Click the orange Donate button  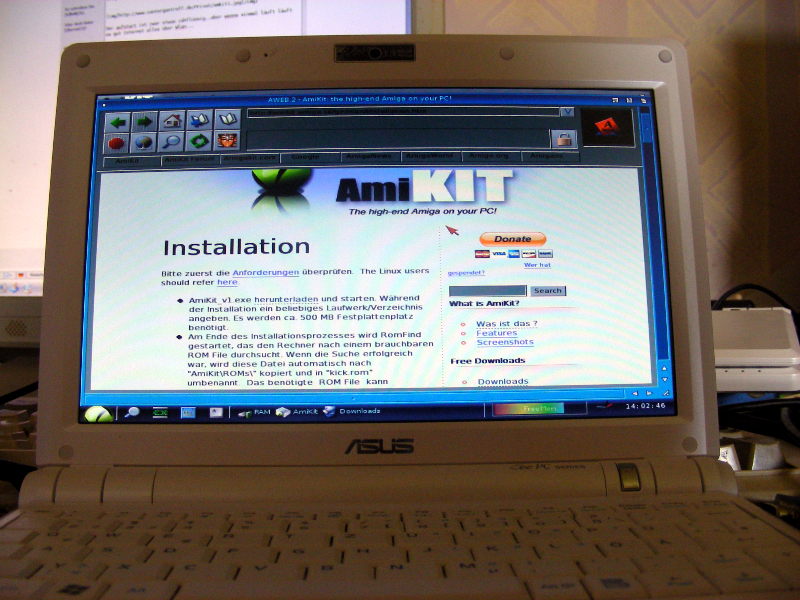click(x=512, y=239)
